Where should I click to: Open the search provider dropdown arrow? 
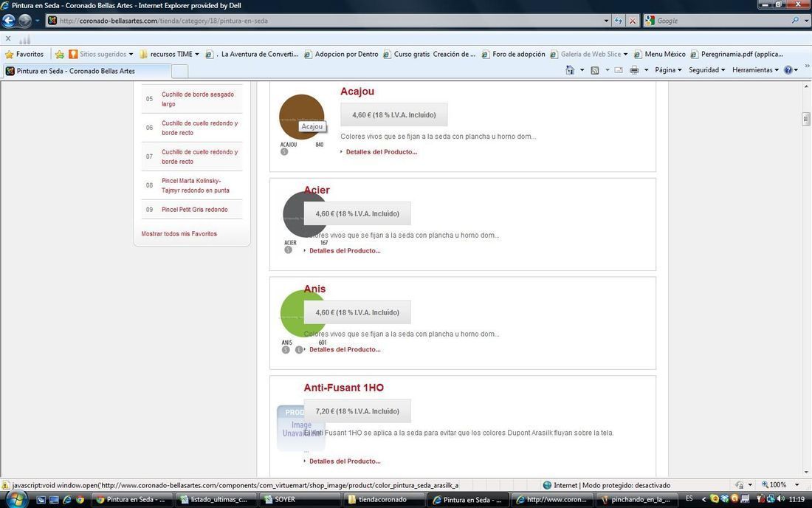pos(806,21)
